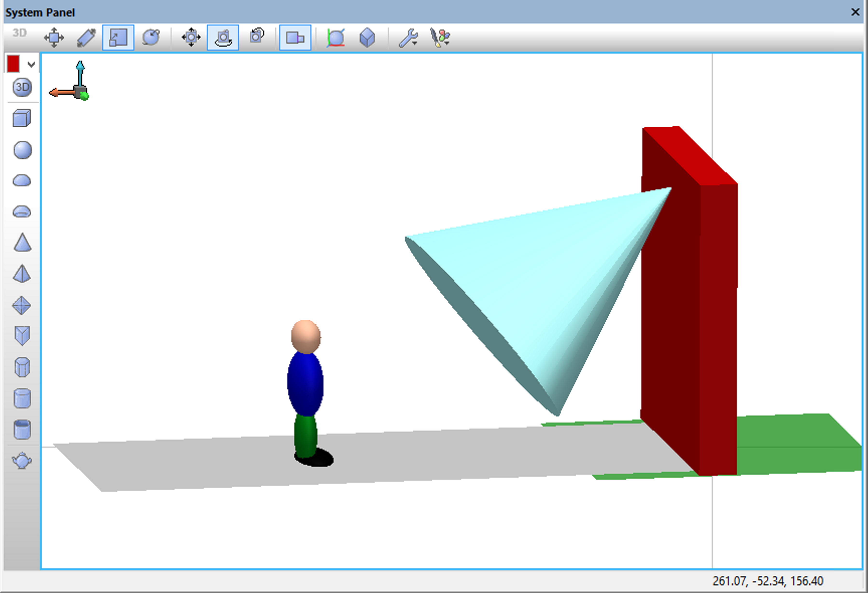Select the rotate object sphere tool
This screenshot has width=868, height=593.
[x=151, y=37]
